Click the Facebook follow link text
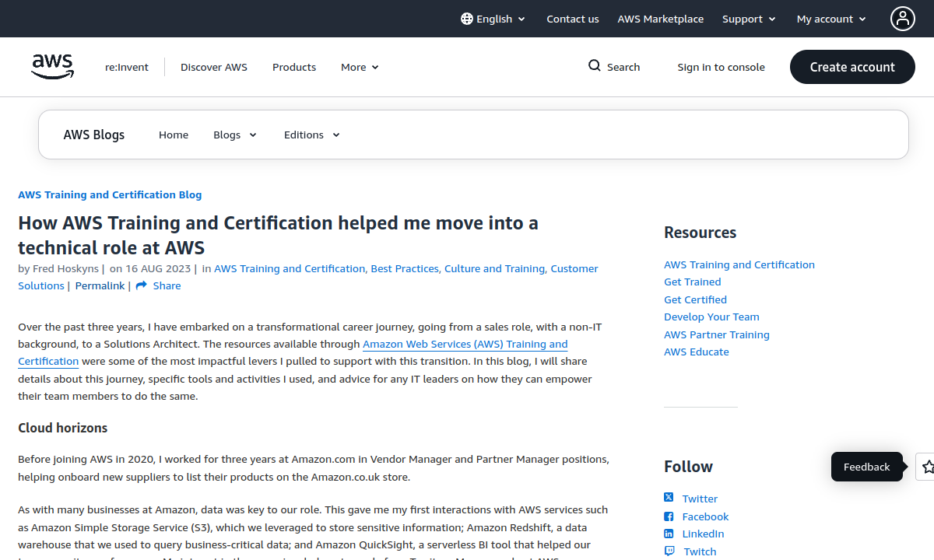The width and height of the screenshot is (934, 560). pyautogui.click(x=705, y=516)
